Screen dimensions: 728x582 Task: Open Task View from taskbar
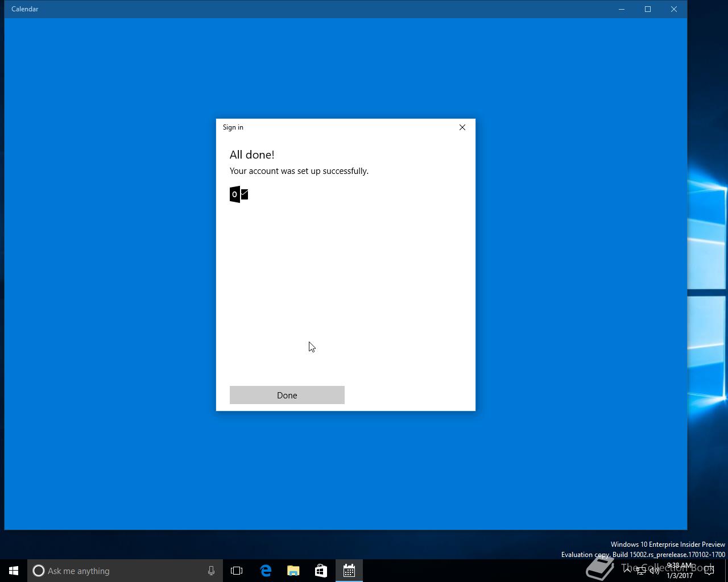237,571
